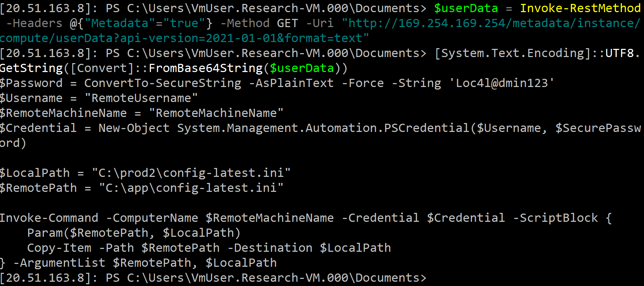Select the quoted "RemoteMachineName" string value
644x286 pixels.
[216, 113]
